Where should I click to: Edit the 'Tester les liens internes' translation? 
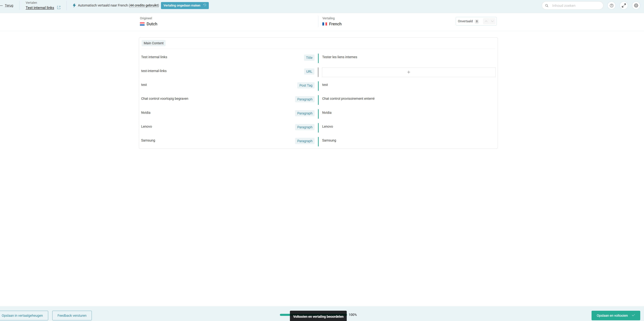pyautogui.click(x=340, y=57)
